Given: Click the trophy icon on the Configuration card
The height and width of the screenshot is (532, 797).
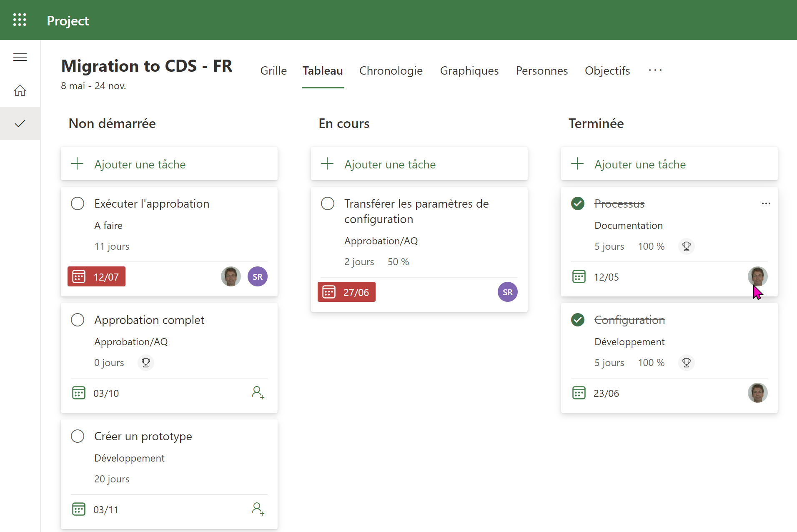Looking at the screenshot, I should click(x=686, y=362).
